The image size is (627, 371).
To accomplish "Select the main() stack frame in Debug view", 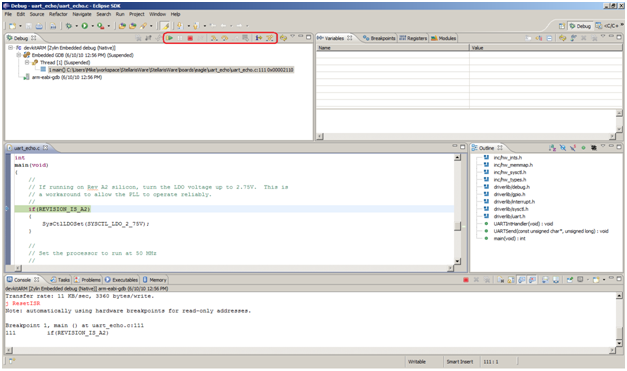I will pyautogui.click(x=171, y=70).
